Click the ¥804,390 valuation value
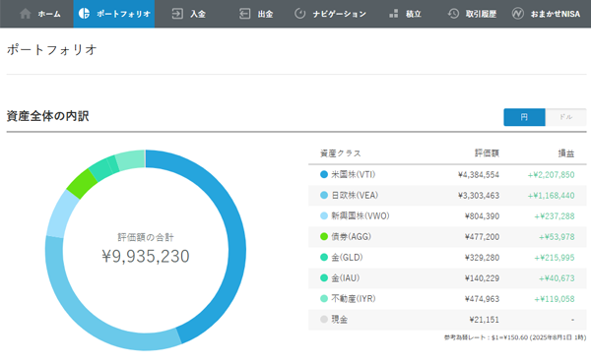The width and height of the screenshot is (591, 364). [x=482, y=216]
